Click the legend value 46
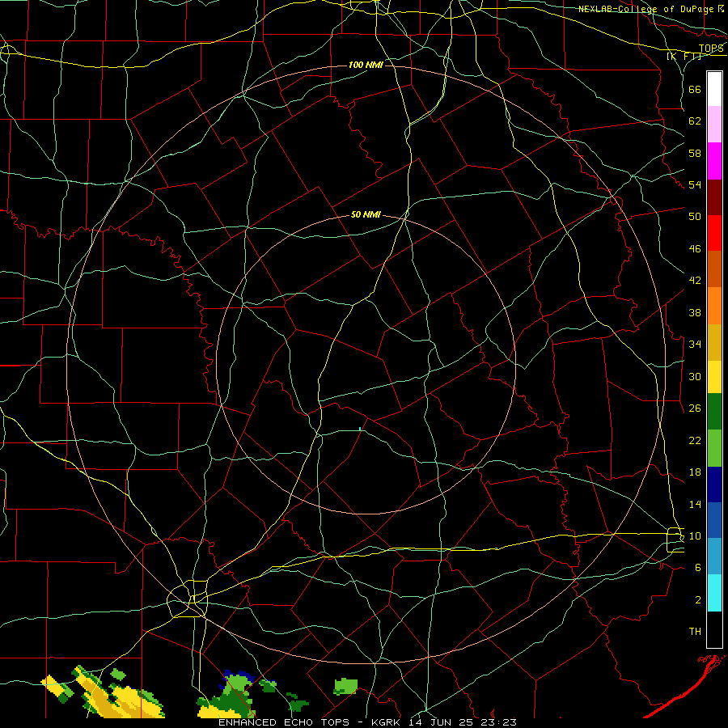 695,249
